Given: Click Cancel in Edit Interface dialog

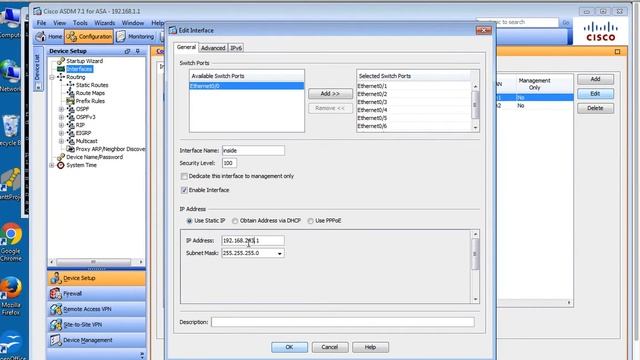Looking at the screenshot, I should pyautogui.click(x=330, y=347).
